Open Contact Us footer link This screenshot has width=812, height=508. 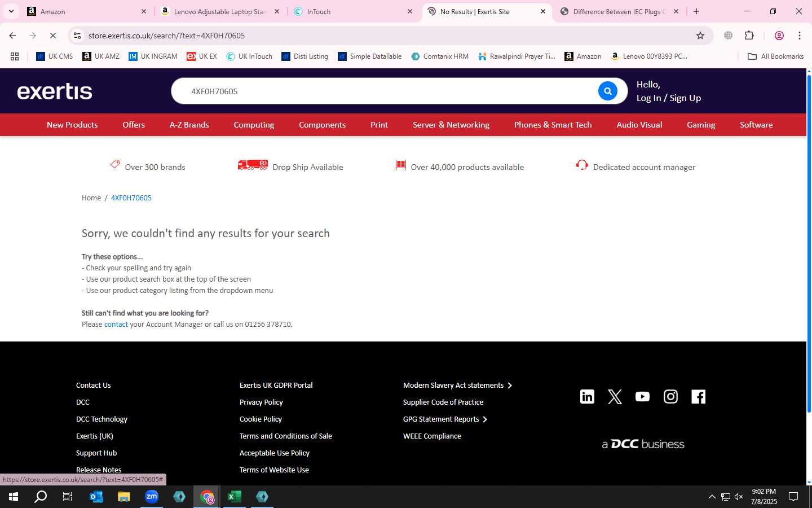[x=94, y=386]
